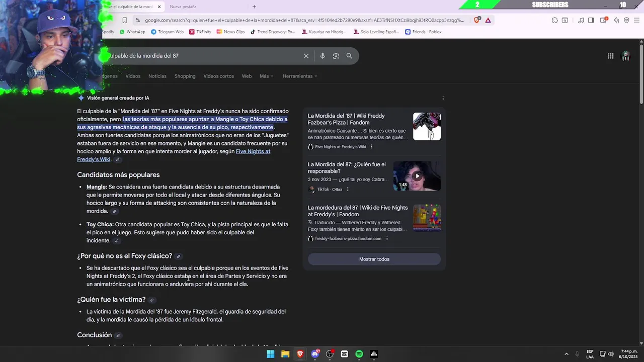The height and width of the screenshot is (362, 644).
Task: Open the Nexus Clips bookmark
Action: pyautogui.click(x=230, y=32)
